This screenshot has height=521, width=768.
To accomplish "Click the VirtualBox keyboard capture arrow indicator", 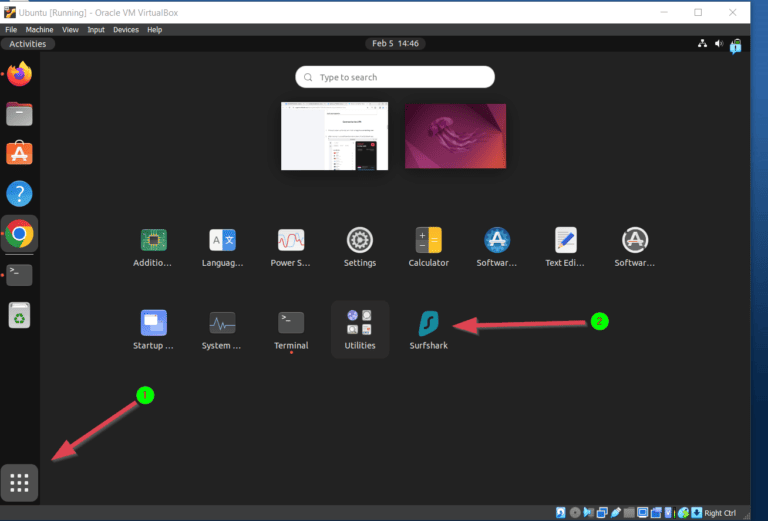I will point(696,513).
